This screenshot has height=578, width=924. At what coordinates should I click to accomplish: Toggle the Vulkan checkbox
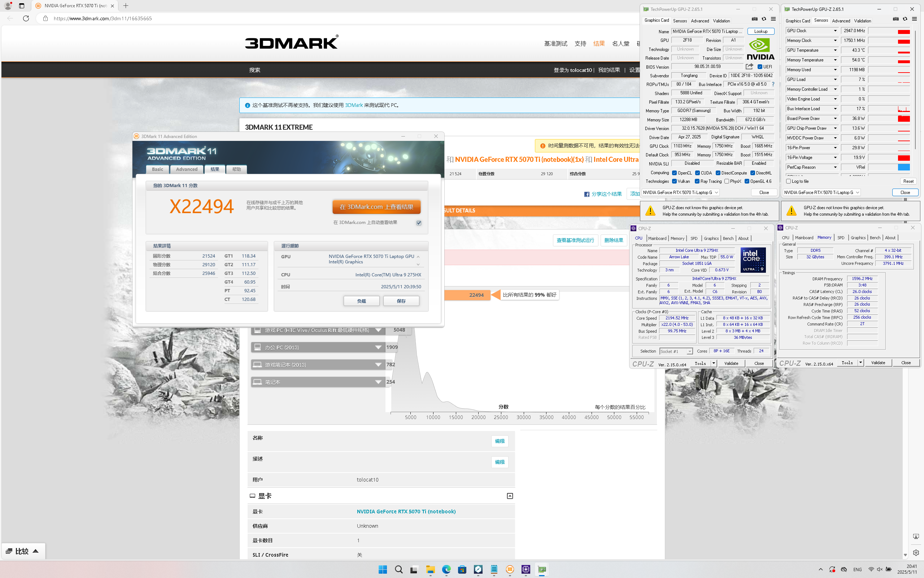674,182
